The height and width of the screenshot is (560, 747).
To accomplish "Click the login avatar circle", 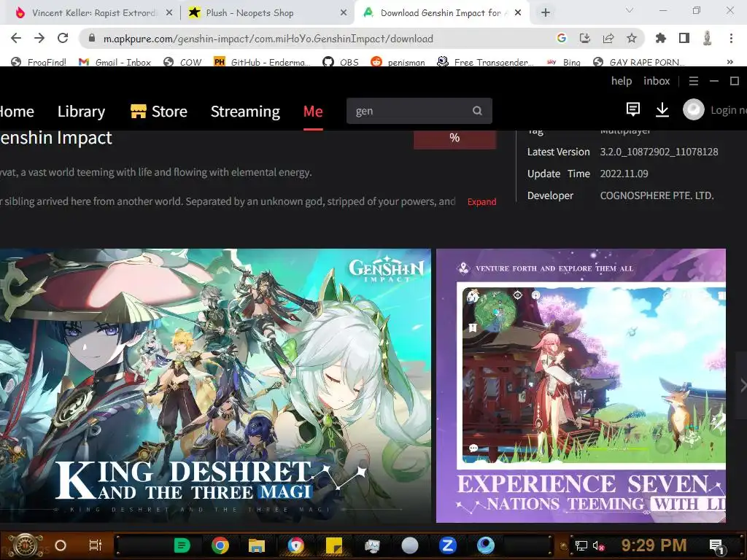I will 693,110.
